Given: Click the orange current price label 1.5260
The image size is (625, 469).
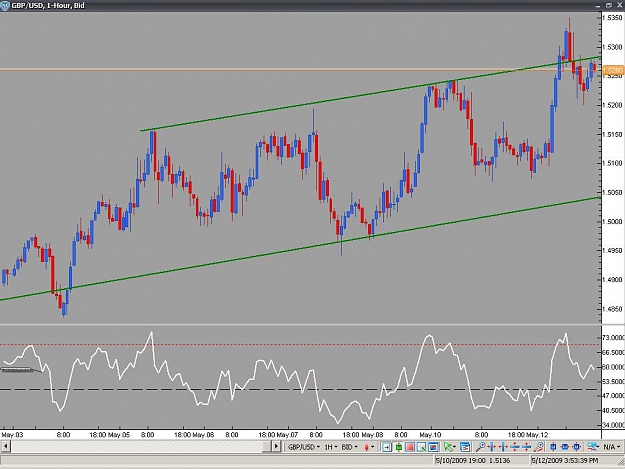Looking at the screenshot, I should (x=613, y=71).
